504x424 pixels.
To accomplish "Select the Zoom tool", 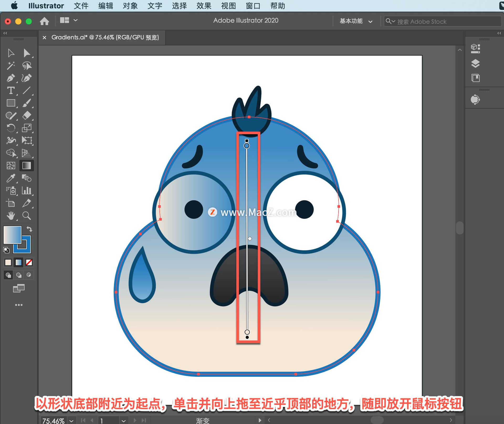I will coord(27,216).
